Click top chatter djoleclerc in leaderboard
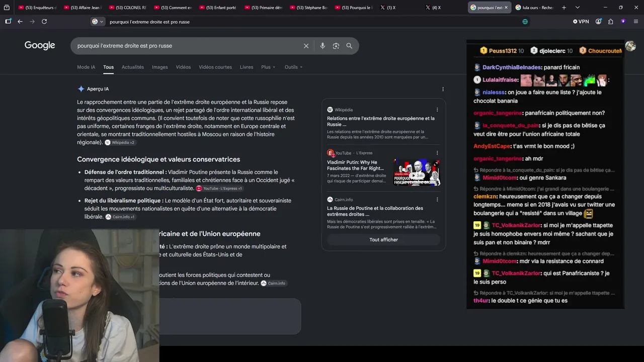The height and width of the screenshot is (362, 644). 552,51
